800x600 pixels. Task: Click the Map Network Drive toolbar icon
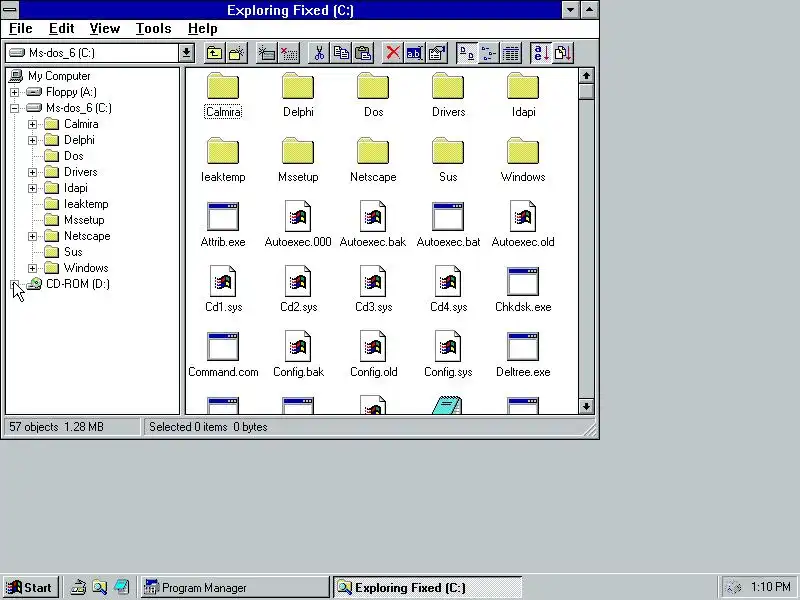266,53
